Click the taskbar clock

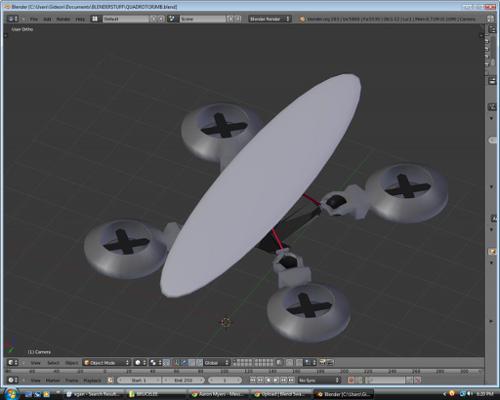tap(485, 394)
